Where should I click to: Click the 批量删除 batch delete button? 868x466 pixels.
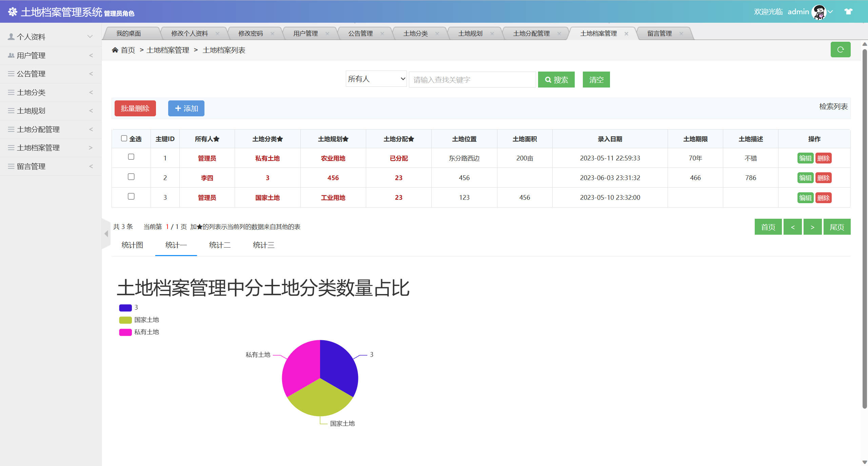point(135,108)
